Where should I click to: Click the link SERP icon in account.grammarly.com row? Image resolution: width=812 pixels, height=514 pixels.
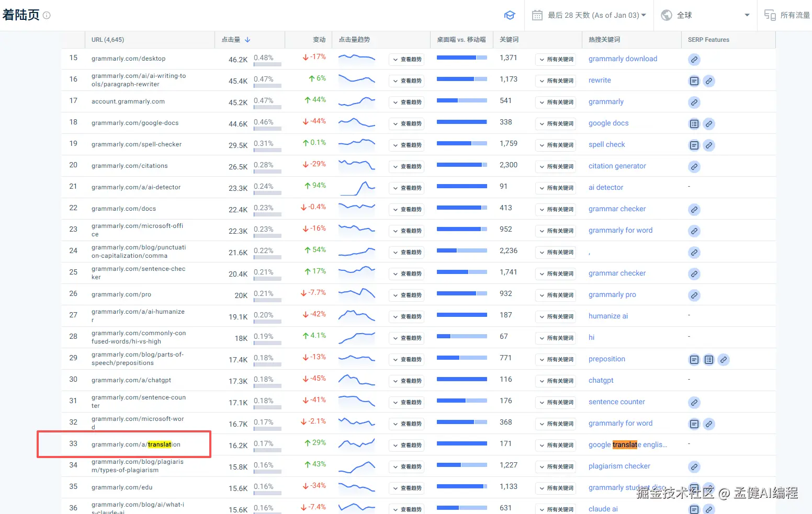click(x=694, y=102)
